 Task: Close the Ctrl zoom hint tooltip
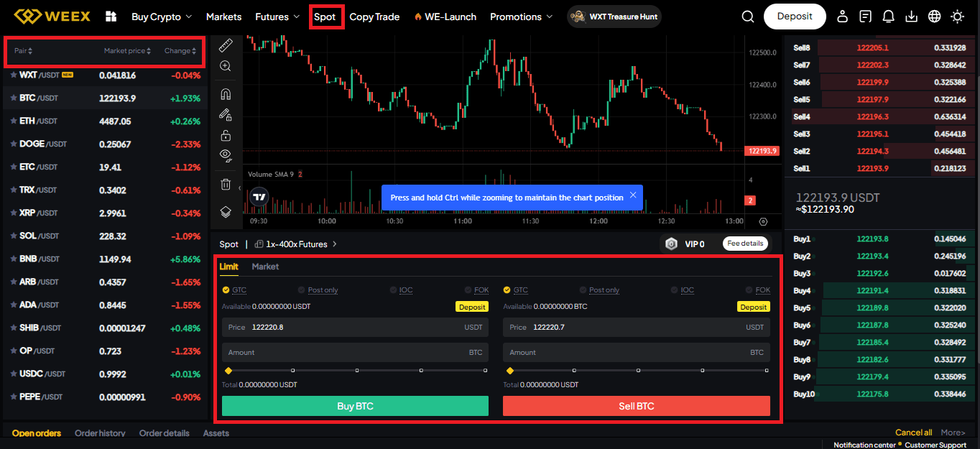click(633, 195)
